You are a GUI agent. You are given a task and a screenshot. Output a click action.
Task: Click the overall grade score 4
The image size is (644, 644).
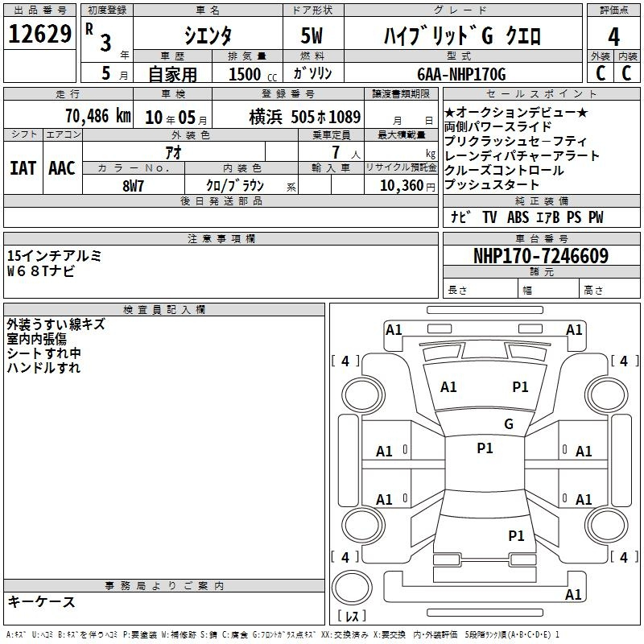613,36
